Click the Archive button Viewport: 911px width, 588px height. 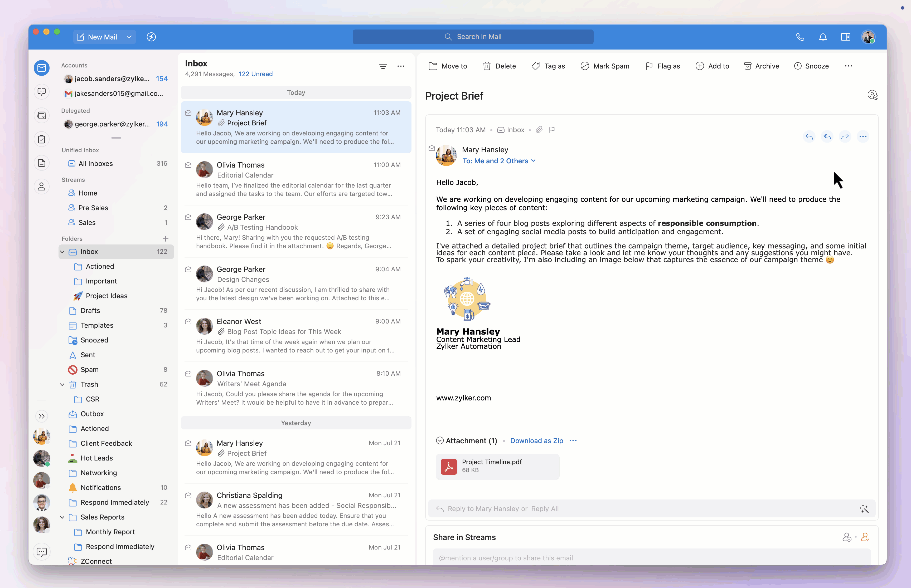tap(761, 66)
